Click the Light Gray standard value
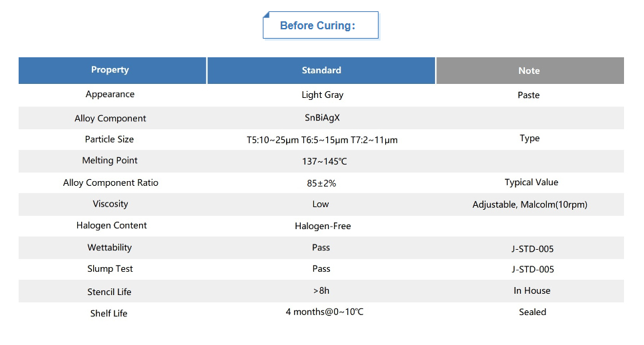644x345 pixels. tap(323, 95)
